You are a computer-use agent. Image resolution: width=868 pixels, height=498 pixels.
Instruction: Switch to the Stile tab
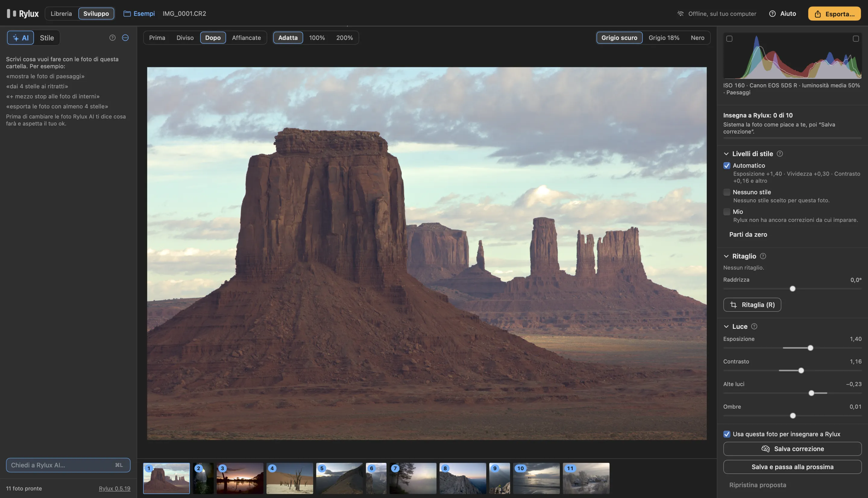tap(47, 38)
